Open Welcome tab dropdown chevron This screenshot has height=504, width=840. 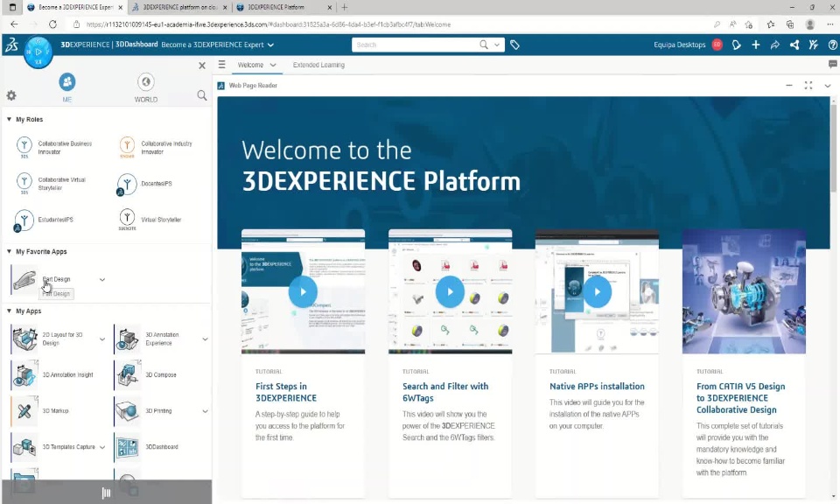click(x=273, y=65)
